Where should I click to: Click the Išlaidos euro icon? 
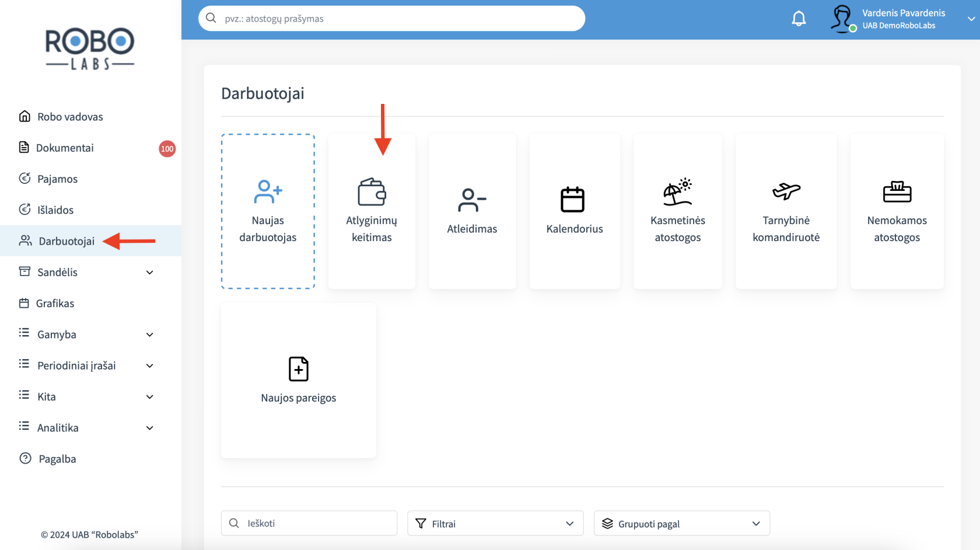click(x=24, y=209)
